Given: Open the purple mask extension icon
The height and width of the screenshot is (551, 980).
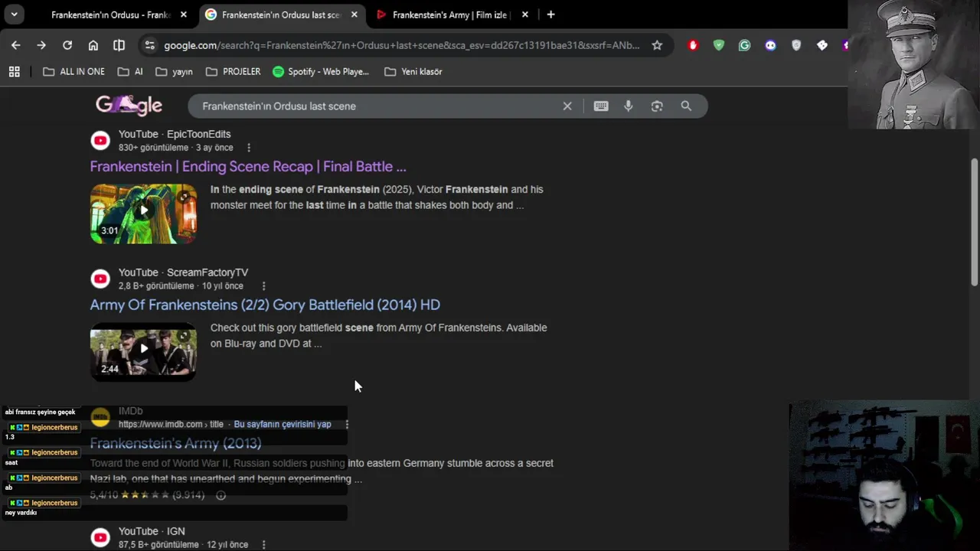Looking at the screenshot, I should click(770, 45).
